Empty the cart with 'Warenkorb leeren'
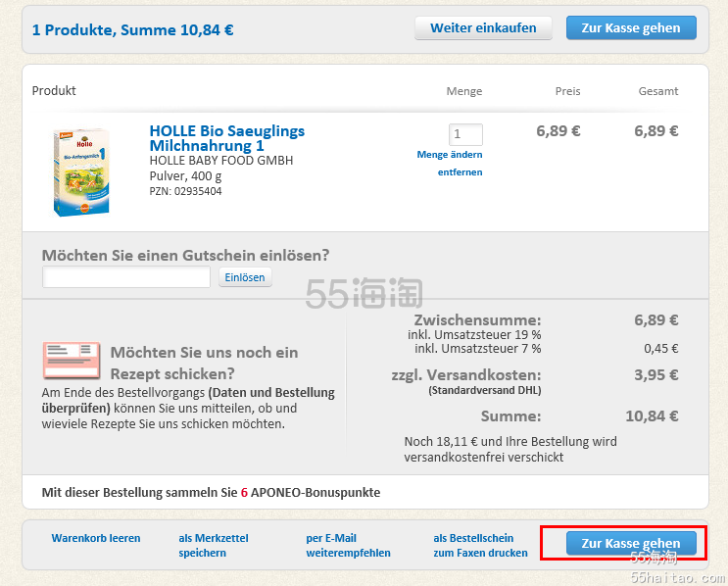This screenshot has height=586, width=728. click(96, 538)
